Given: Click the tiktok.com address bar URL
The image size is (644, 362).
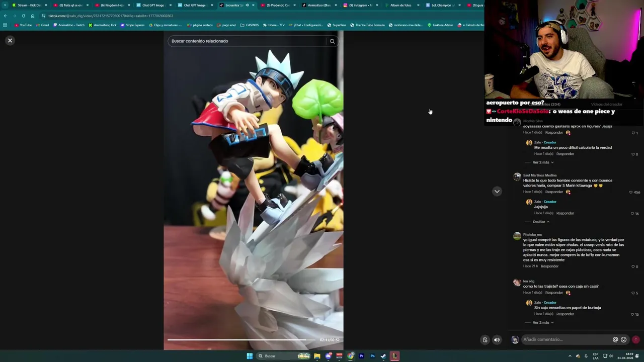Looking at the screenshot, I should click(111, 16).
